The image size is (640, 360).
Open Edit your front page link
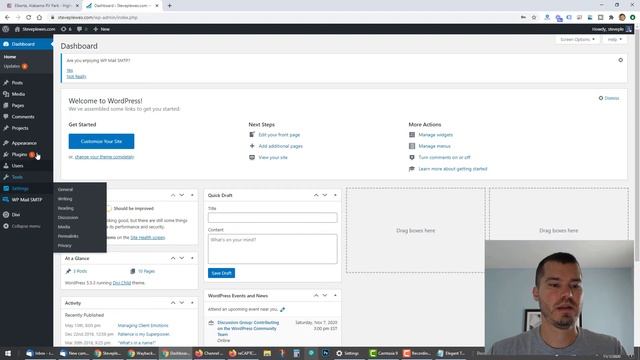(x=279, y=135)
